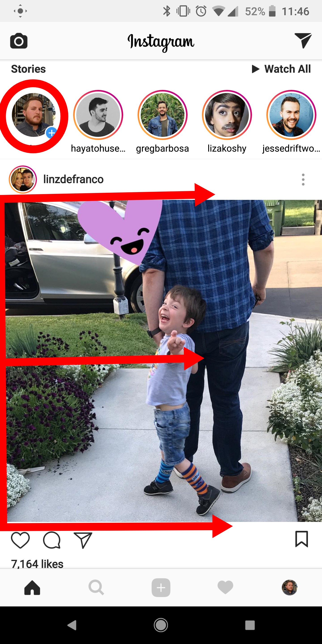Open the activity heart tab

pos(225,587)
